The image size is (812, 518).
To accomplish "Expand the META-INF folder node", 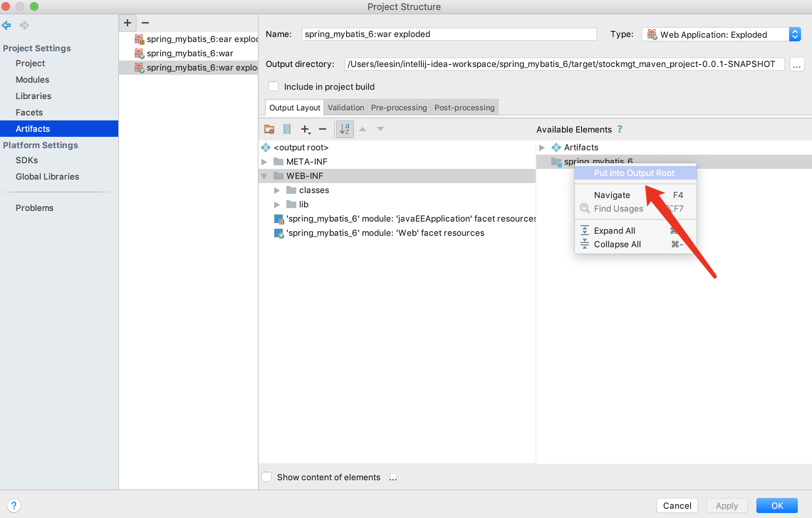I will (264, 162).
